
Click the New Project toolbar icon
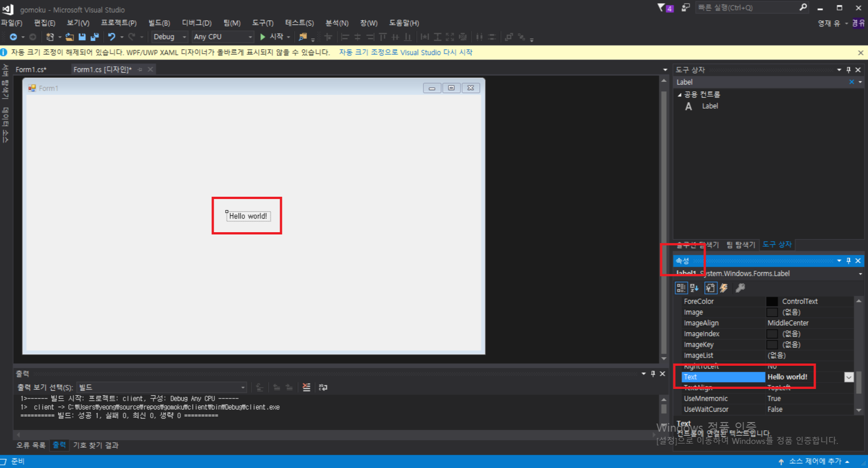(x=50, y=37)
